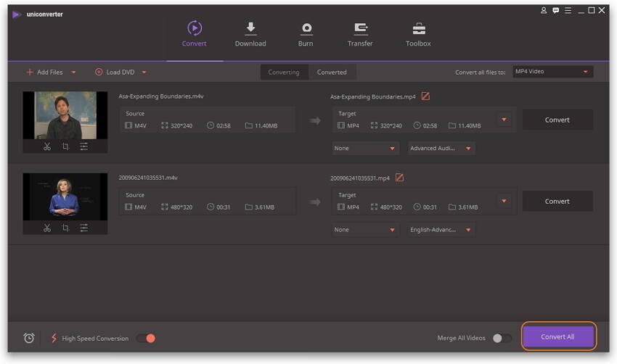The height and width of the screenshot is (364, 617).
Task: Open effects settings for 200906241035531 video
Action: (x=83, y=228)
